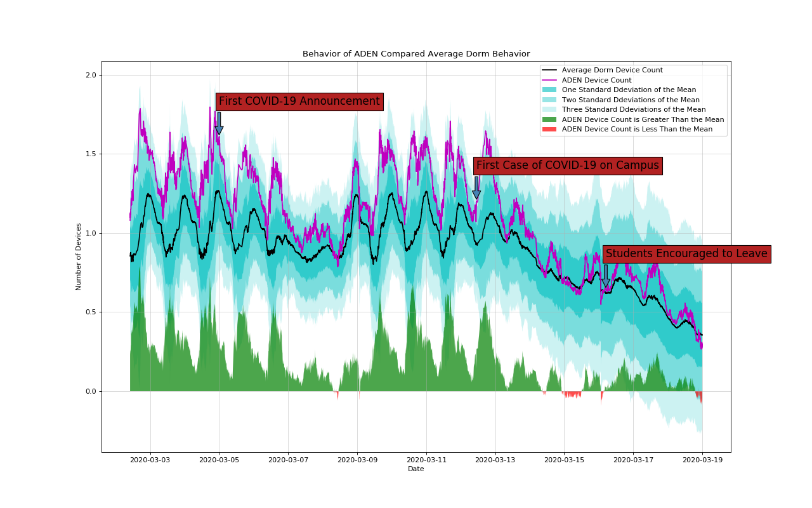Select the 'First Case of COVID-19 on Campus' label
812x508 pixels.
[x=568, y=166]
